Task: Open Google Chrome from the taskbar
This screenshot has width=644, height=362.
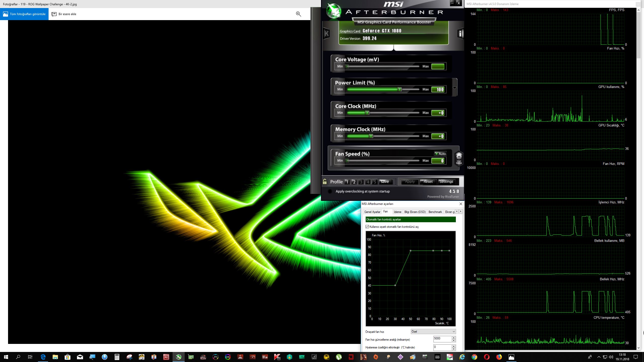Action: [x=474, y=357]
